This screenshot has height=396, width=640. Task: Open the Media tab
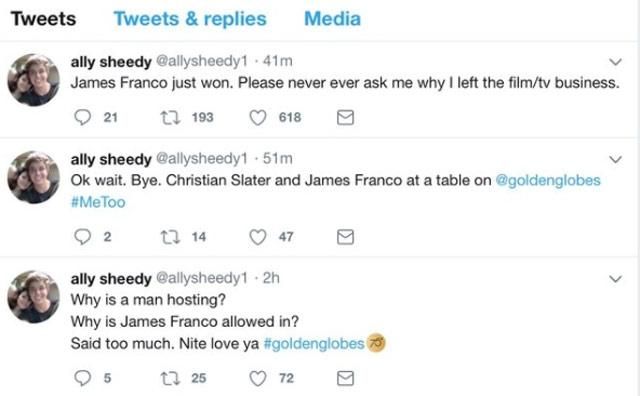click(332, 19)
